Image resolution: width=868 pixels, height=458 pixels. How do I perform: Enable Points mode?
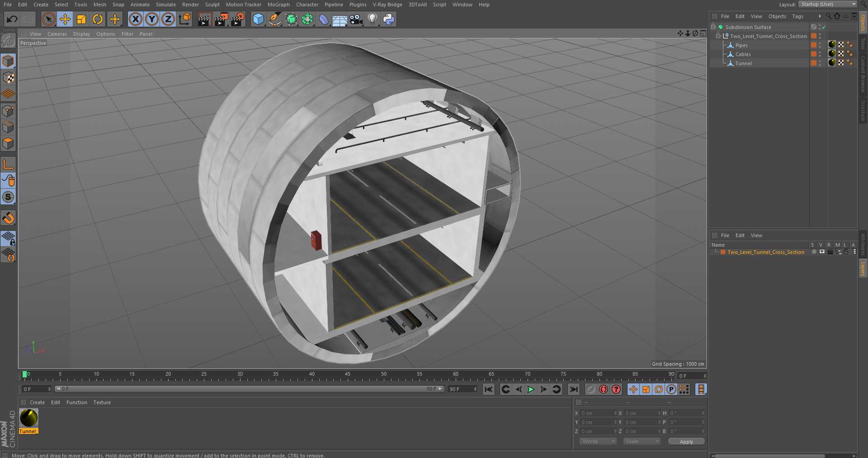tap(8, 110)
